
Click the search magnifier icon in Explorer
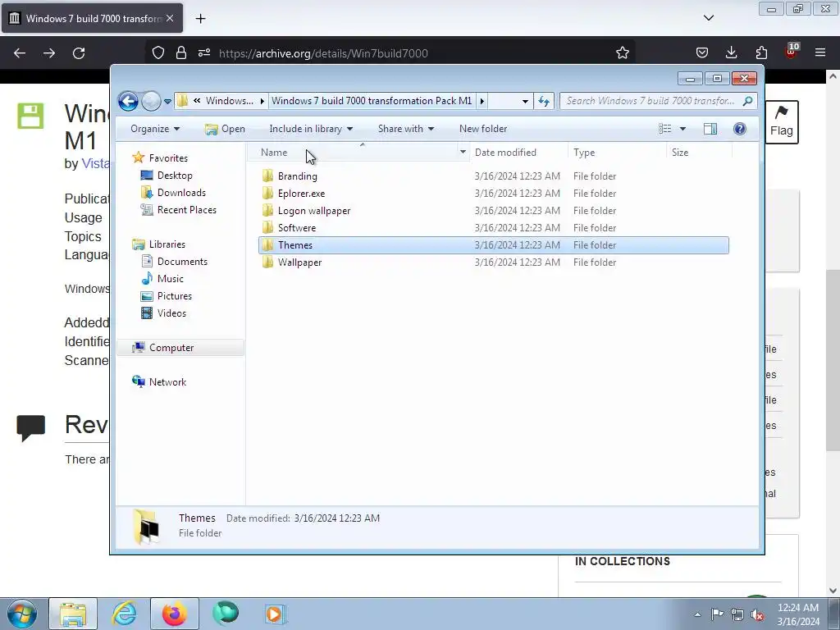click(748, 101)
